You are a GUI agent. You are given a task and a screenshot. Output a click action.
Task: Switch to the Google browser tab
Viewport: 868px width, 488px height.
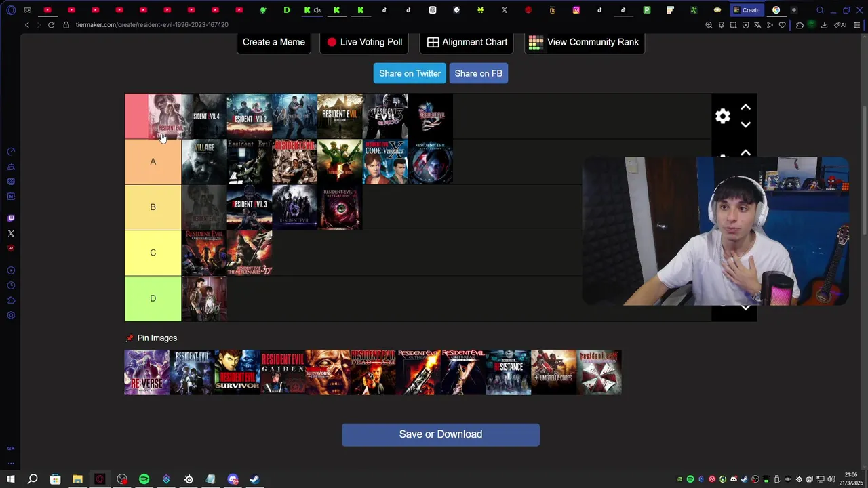[x=776, y=10]
